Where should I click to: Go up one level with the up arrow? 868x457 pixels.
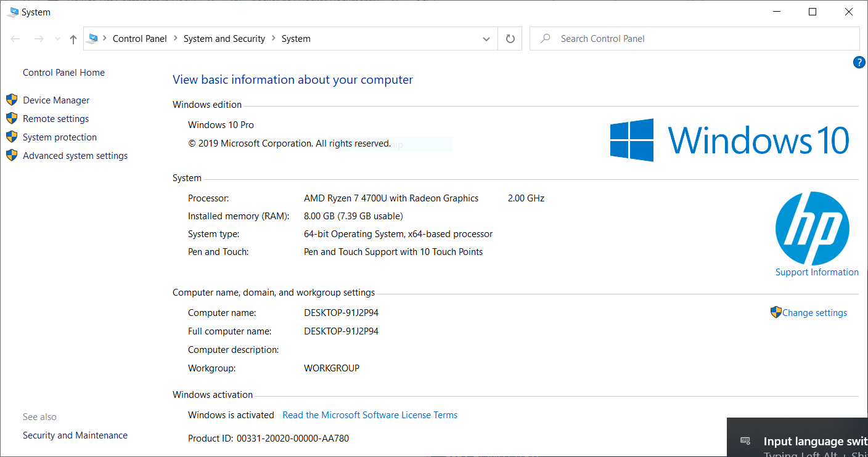coord(73,38)
